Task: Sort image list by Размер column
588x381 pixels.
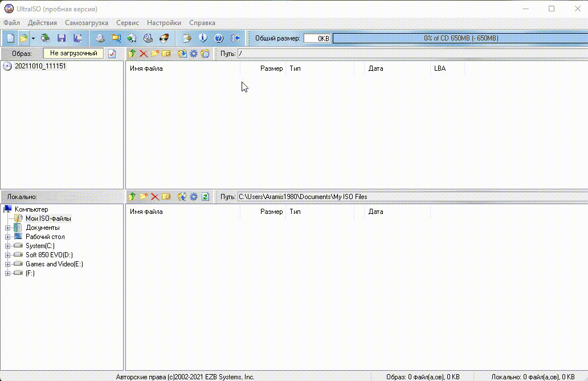Action: click(263, 68)
